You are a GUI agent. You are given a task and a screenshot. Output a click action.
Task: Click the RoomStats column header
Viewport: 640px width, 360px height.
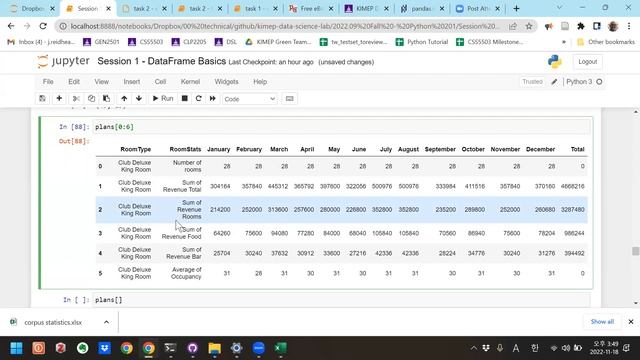pyautogui.click(x=185, y=149)
